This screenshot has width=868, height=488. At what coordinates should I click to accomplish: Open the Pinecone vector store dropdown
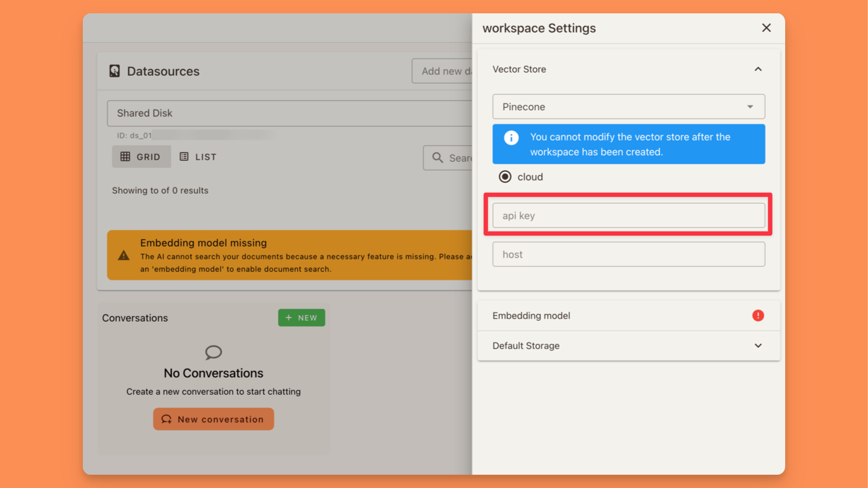[x=628, y=107]
